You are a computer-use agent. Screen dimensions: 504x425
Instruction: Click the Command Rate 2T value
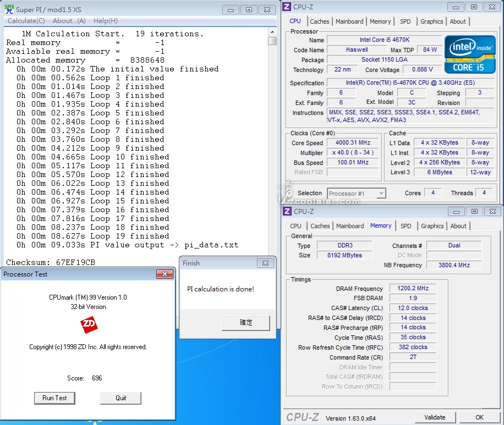pyautogui.click(x=413, y=357)
